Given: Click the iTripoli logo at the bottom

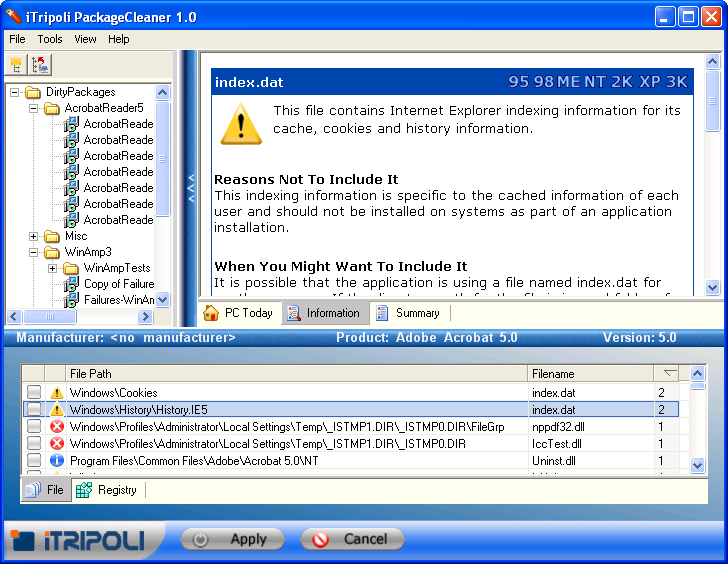Looking at the screenshot, I should click(x=78, y=541).
